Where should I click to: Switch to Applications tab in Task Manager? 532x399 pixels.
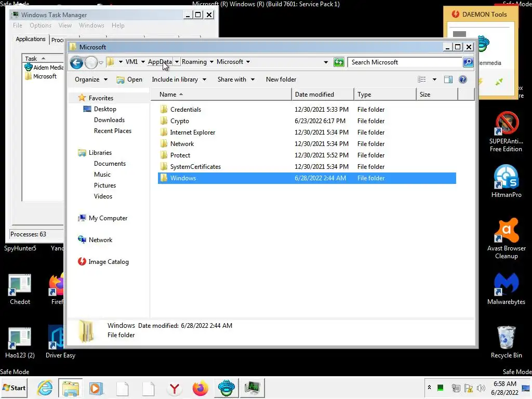click(x=31, y=39)
